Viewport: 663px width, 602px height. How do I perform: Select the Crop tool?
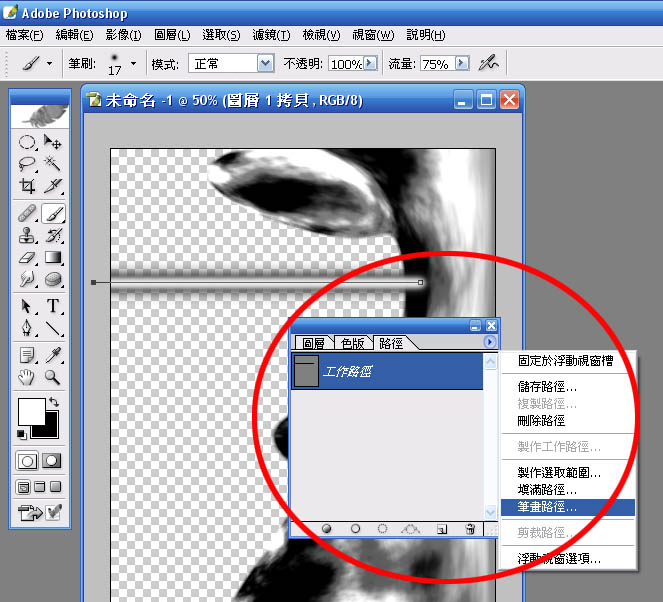[28, 186]
